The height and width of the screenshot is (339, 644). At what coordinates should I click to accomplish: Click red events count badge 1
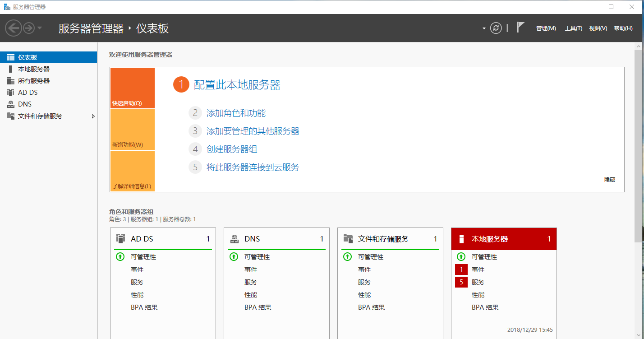click(461, 269)
